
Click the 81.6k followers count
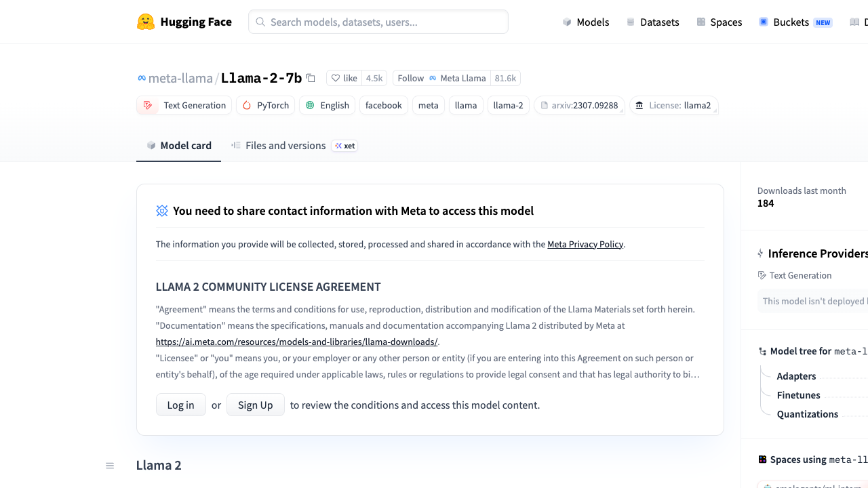[505, 78]
